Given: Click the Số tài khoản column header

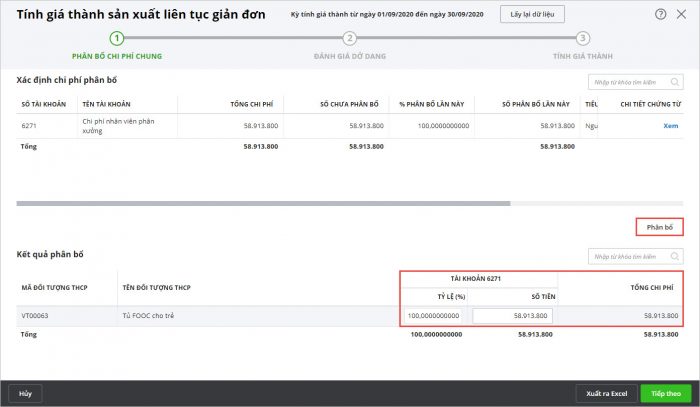Looking at the screenshot, I should 41,104.
